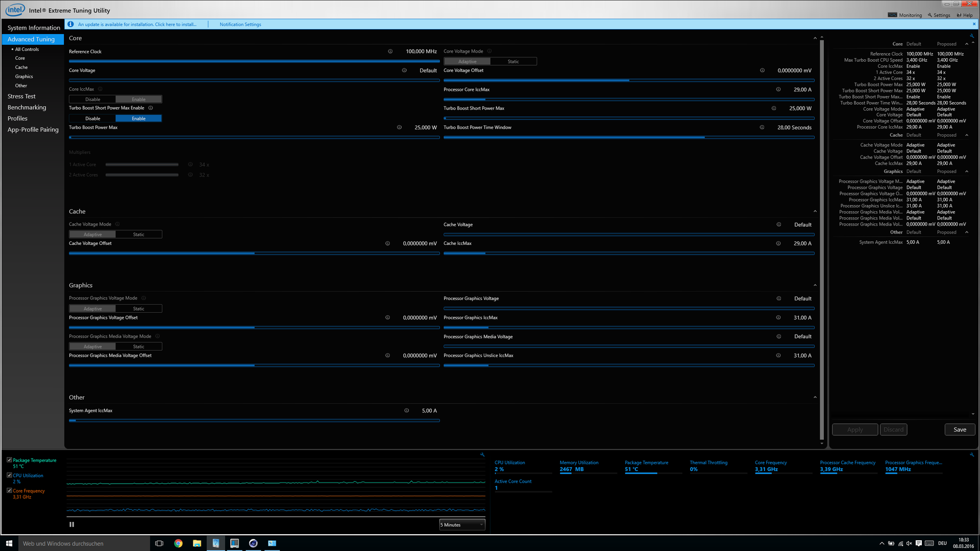
Task: Pause the monitoring graph
Action: coord(72,524)
